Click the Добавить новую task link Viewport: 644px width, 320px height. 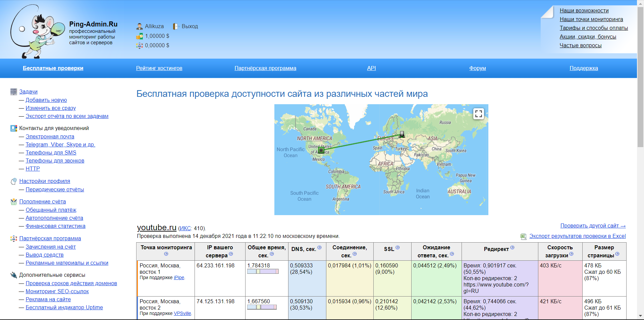pyautogui.click(x=46, y=100)
